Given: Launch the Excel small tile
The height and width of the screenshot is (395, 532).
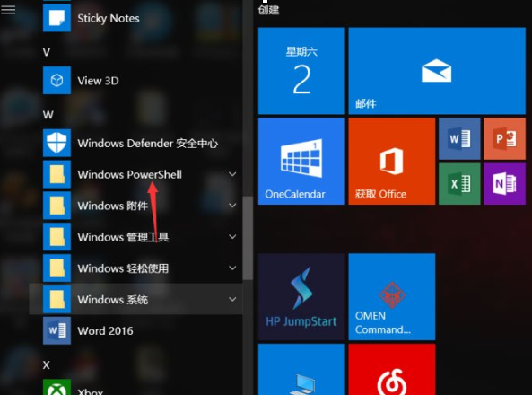Looking at the screenshot, I should (x=459, y=184).
